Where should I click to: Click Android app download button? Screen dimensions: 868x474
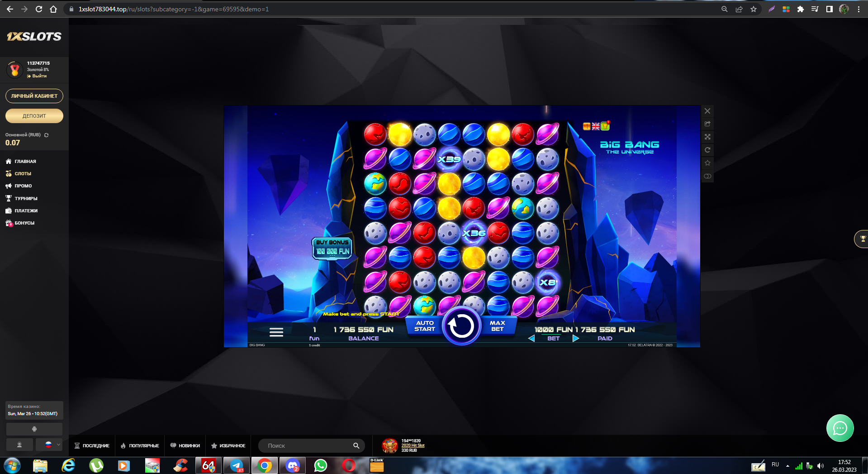[x=34, y=429]
